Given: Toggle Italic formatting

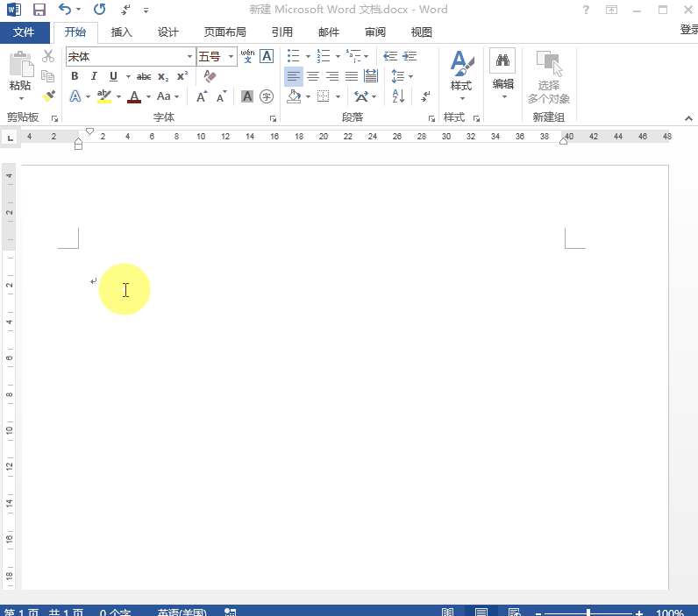Looking at the screenshot, I should pyautogui.click(x=94, y=76).
